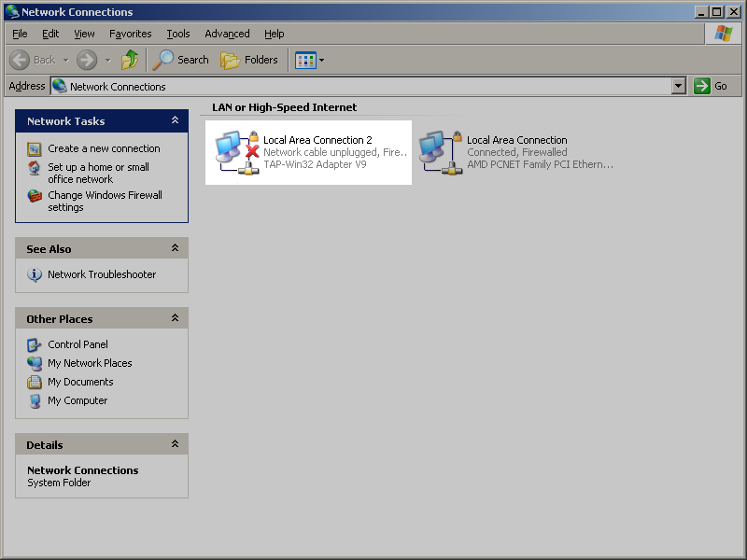The height and width of the screenshot is (560, 747).
Task: Click the My Computer icon
Action: tap(35, 401)
